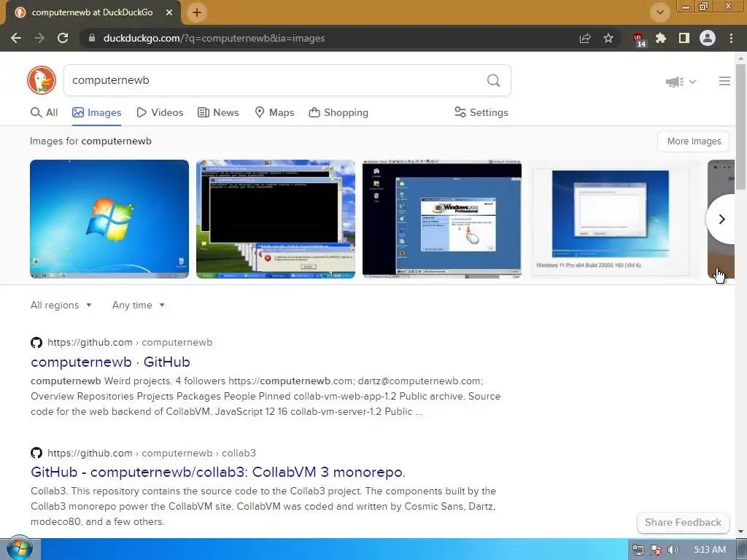
Task: Open the Windows 11 Pro Build thumbnail
Action: coord(611,219)
